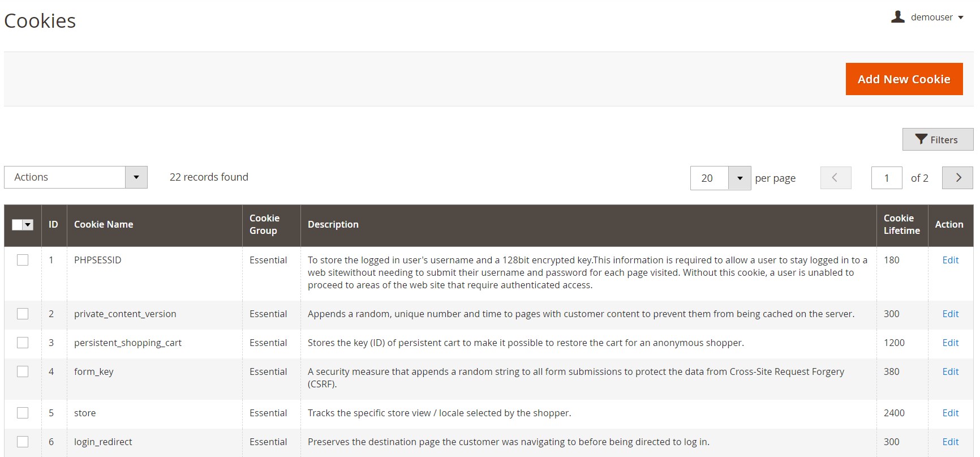Open Edit link for persistent_shopping_cart
Viewport: 980px width, 457px height.
(950, 343)
